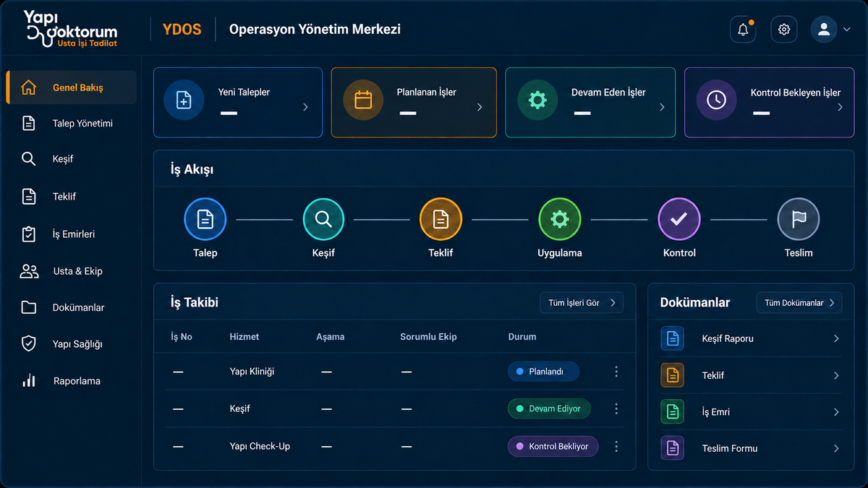Click the İş Emirleri clipboard icon
868x488 pixels.
[28, 234]
